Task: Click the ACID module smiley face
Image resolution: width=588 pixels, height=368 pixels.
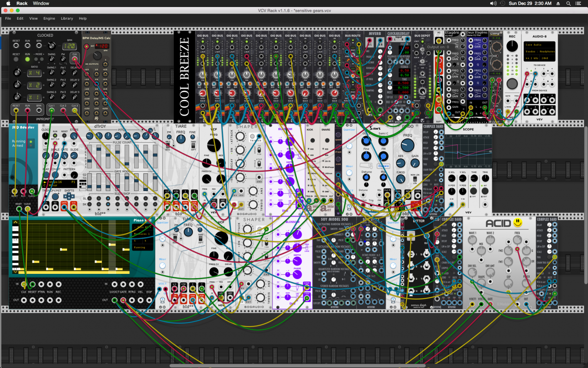Action: (518, 223)
